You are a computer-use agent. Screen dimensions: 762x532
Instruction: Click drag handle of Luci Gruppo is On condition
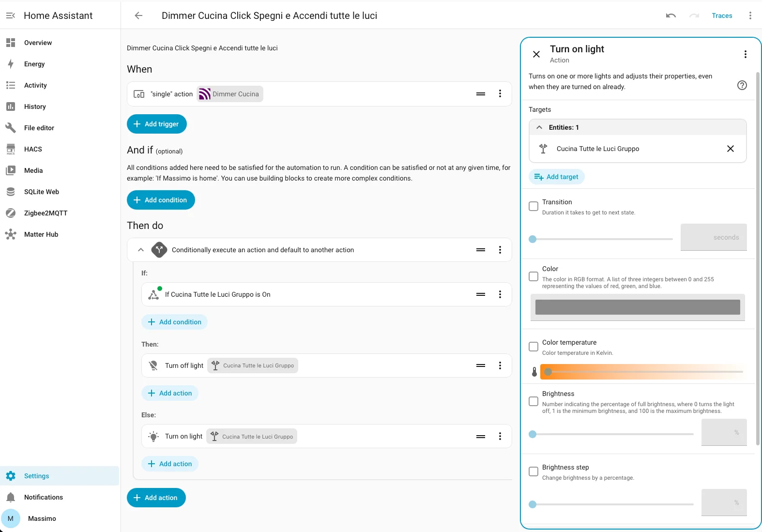[481, 294]
